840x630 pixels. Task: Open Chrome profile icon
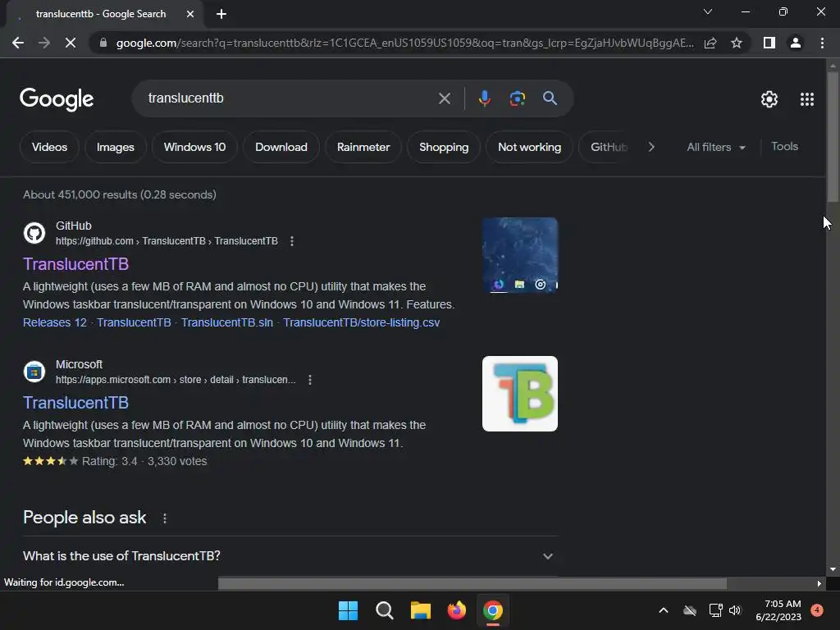point(796,43)
